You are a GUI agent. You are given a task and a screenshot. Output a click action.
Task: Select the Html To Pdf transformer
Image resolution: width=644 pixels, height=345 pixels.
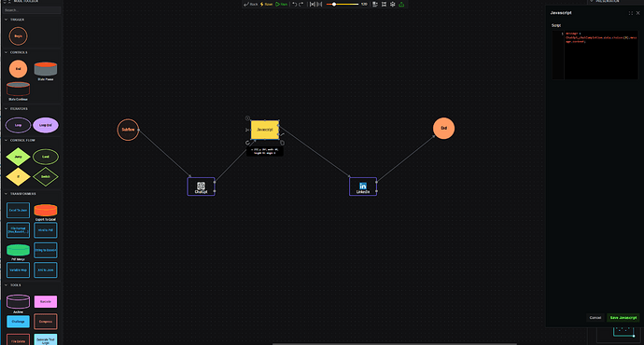(46, 230)
